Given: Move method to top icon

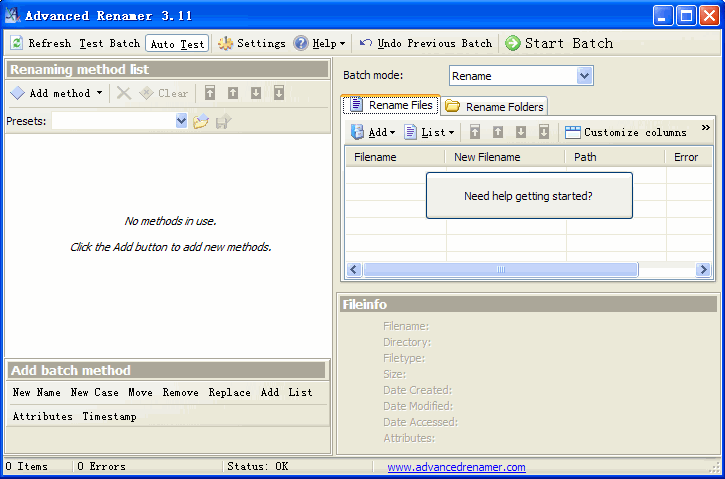Looking at the screenshot, I should click(210, 93).
